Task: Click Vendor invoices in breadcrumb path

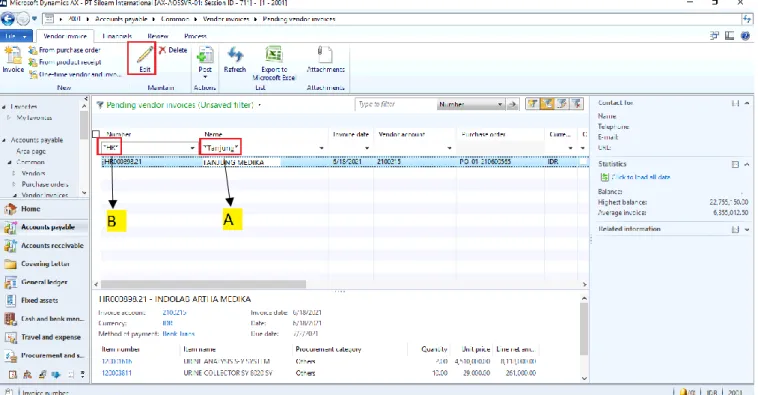Action: tap(226, 19)
